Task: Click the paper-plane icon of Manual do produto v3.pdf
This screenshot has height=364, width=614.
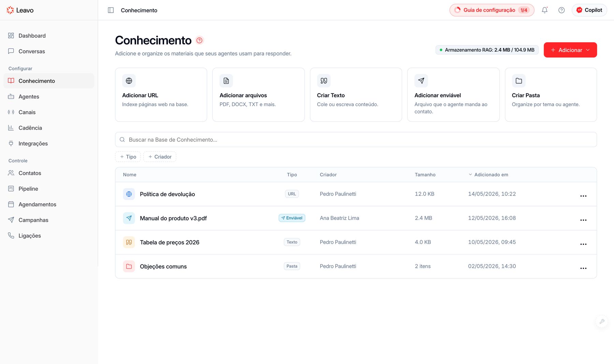Action: click(x=129, y=218)
